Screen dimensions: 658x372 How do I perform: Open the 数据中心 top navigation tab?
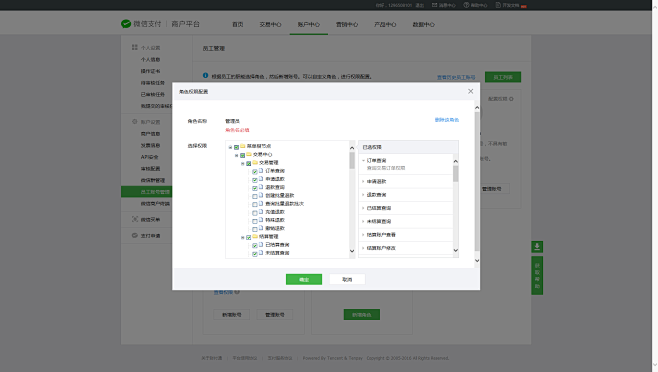coord(423,24)
